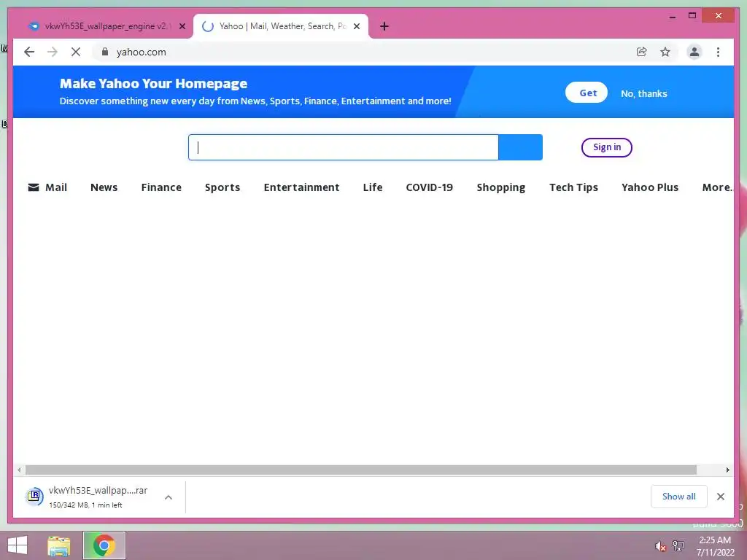Open File Explorer from the taskbar
747x560 pixels.
coord(59,545)
